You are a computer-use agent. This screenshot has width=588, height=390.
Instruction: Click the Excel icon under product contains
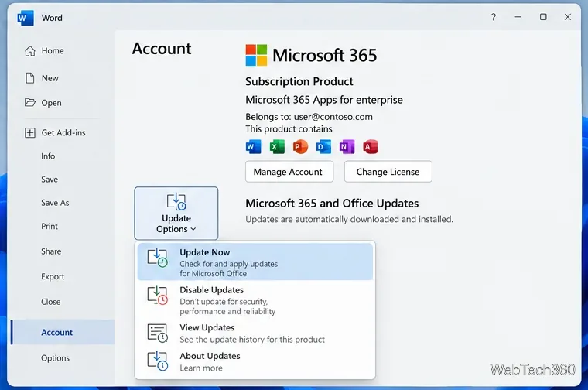(277, 146)
